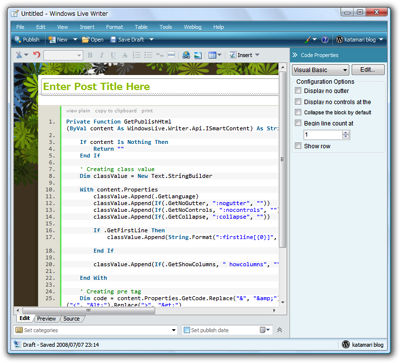Enable Display no gutter checkbox
The height and width of the screenshot is (363, 400).
click(298, 91)
